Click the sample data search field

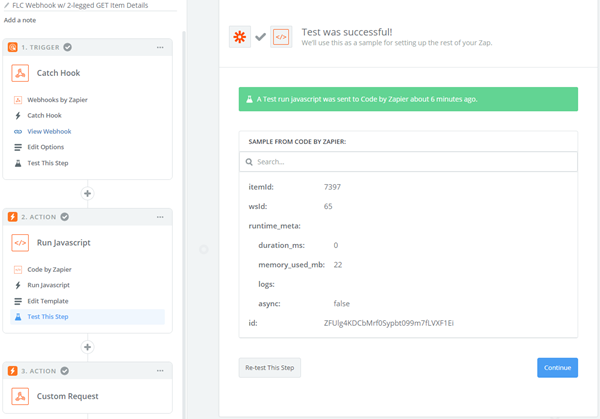point(410,161)
